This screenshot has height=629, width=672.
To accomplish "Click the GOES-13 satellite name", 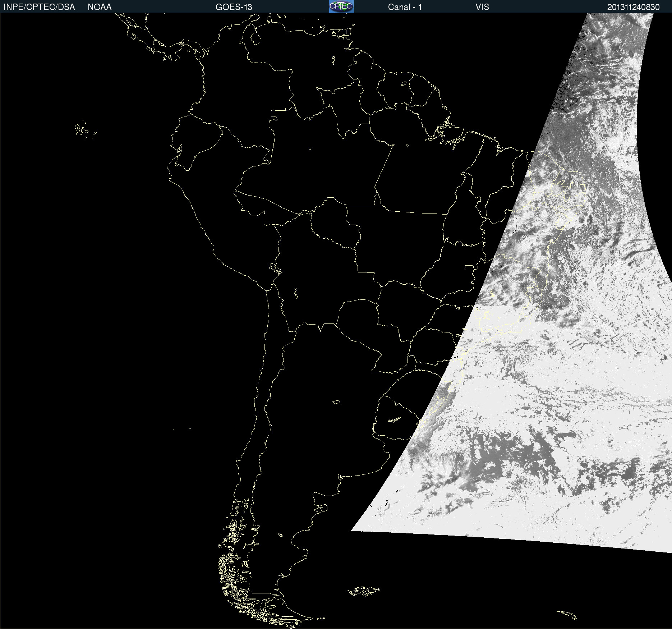I will pyautogui.click(x=234, y=7).
